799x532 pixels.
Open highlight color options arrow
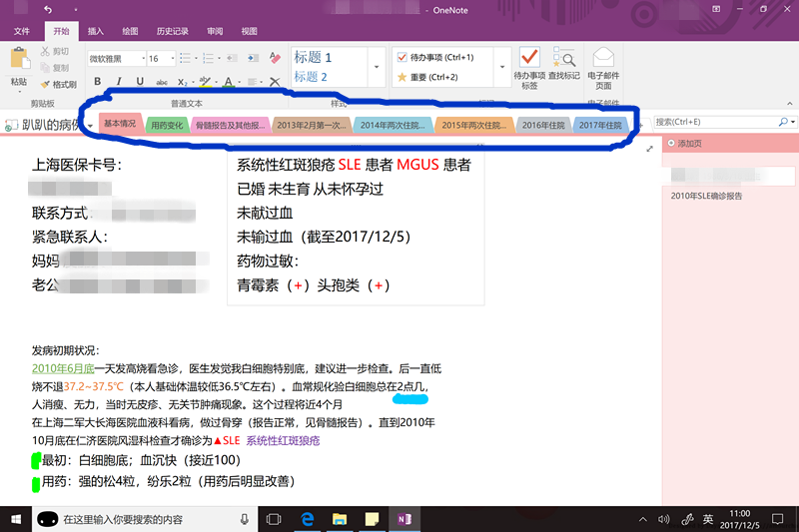216,82
